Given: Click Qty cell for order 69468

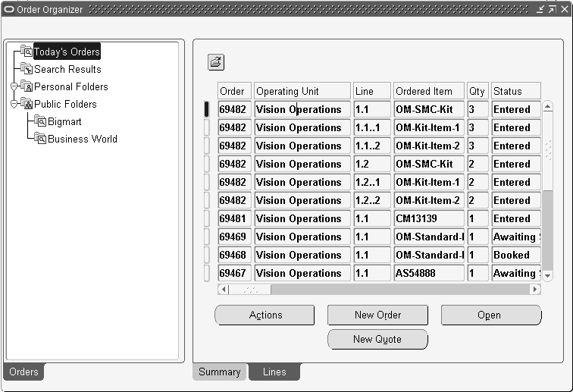Looking at the screenshot, I should [x=477, y=255].
